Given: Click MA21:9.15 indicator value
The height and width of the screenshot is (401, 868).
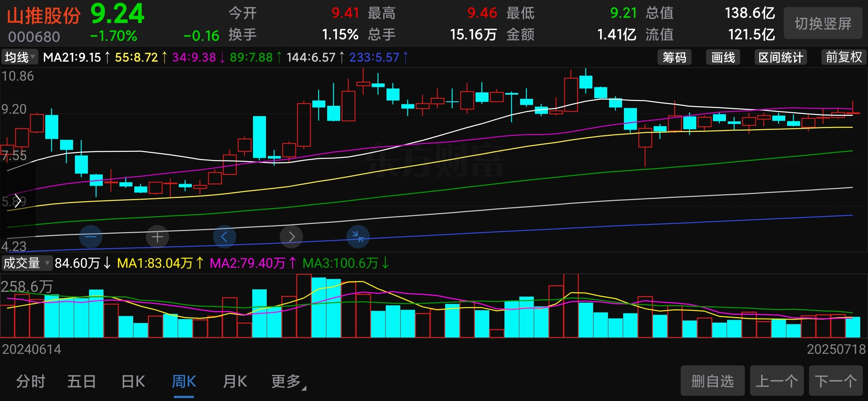Looking at the screenshot, I should [72, 57].
